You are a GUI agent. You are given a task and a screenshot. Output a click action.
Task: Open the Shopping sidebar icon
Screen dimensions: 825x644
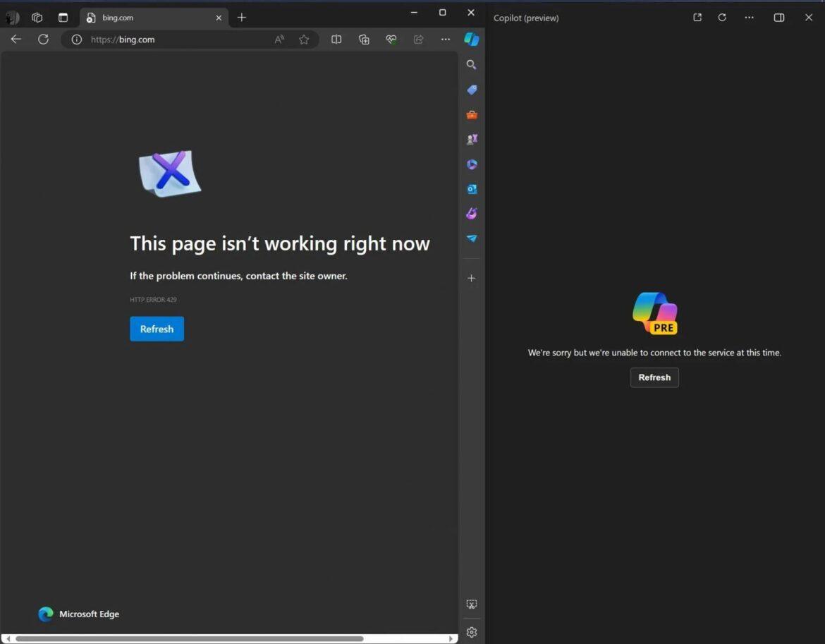(471, 90)
